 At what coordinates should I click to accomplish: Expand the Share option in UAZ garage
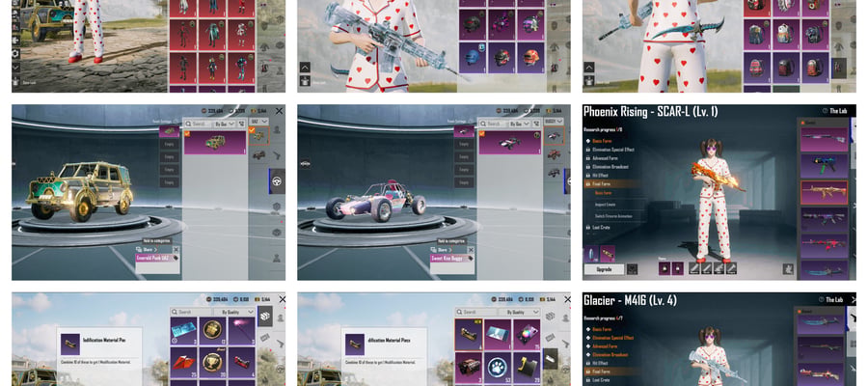click(145, 250)
